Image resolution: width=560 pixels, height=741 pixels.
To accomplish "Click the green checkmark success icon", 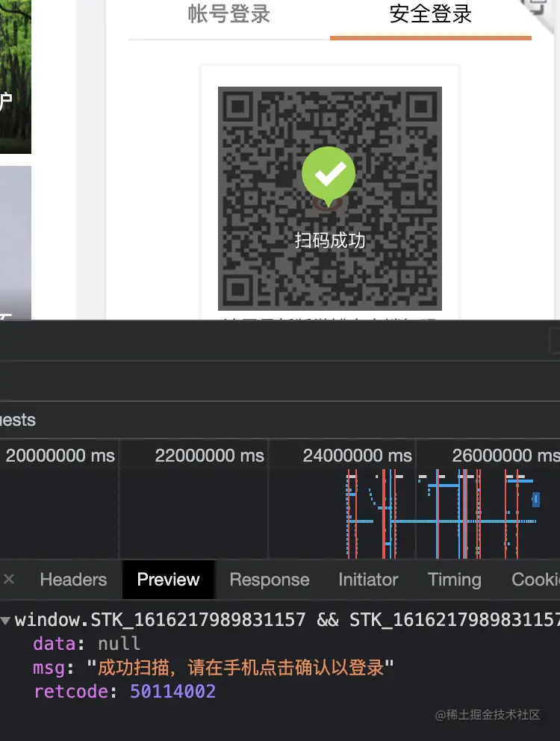I will pyautogui.click(x=329, y=176).
